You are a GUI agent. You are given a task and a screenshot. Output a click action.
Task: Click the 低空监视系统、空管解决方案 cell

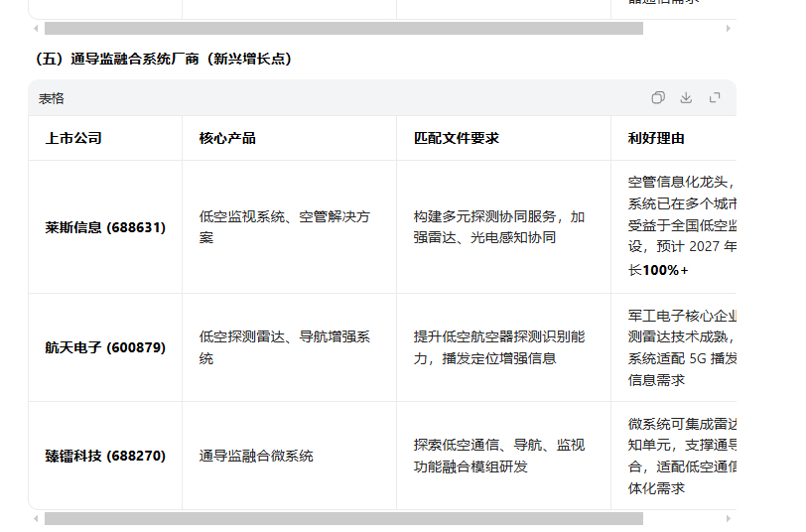(290, 227)
